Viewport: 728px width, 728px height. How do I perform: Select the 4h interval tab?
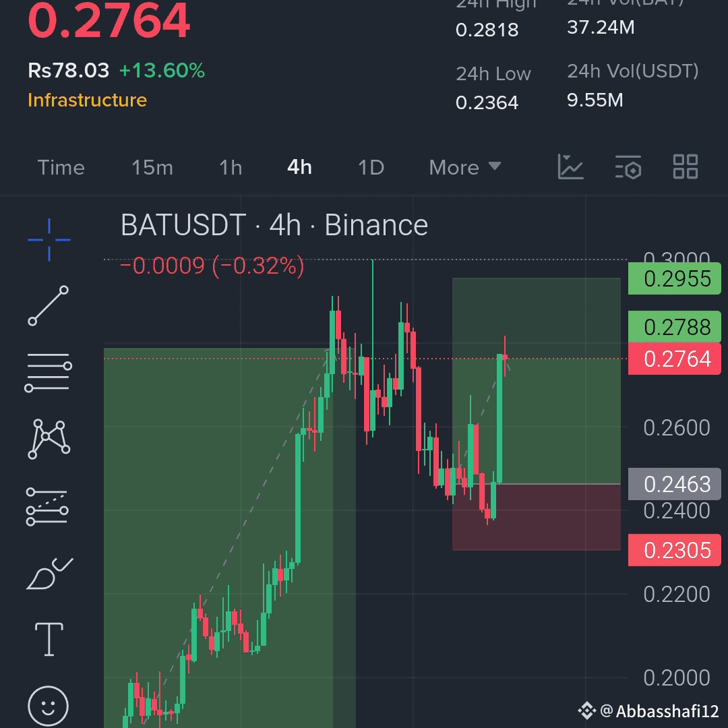pyautogui.click(x=299, y=168)
